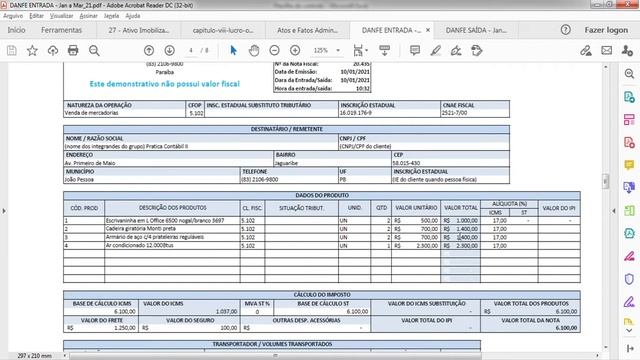This screenshot has height=360, width=640.
Task: Click the Fazer logon button
Action: coord(606,30)
